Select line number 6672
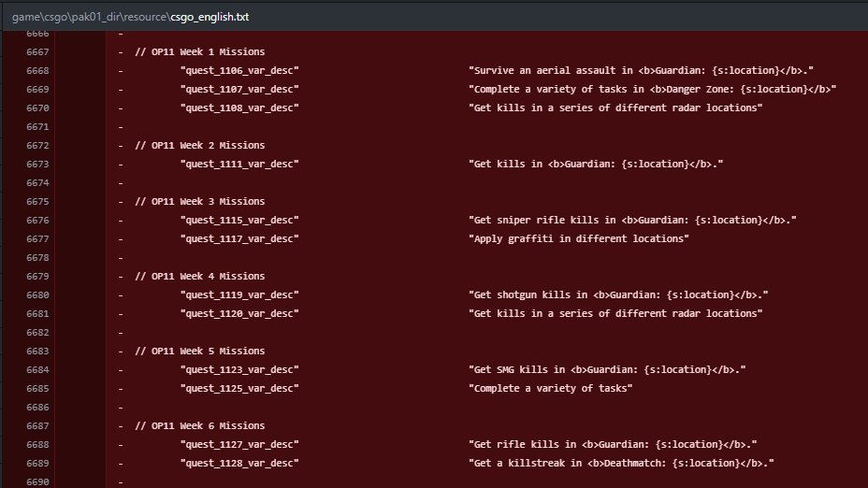 pyautogui.click(x=38, y=145)
